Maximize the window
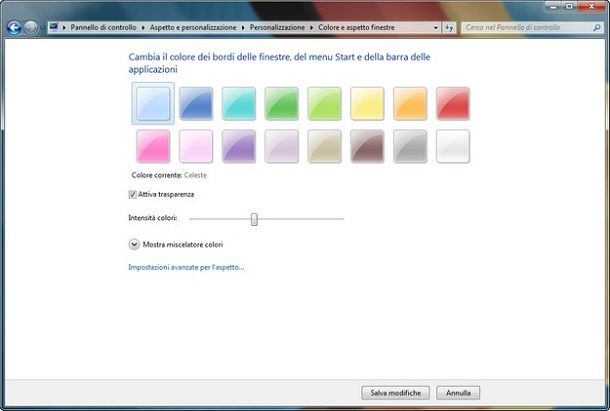 click(569, 6)
